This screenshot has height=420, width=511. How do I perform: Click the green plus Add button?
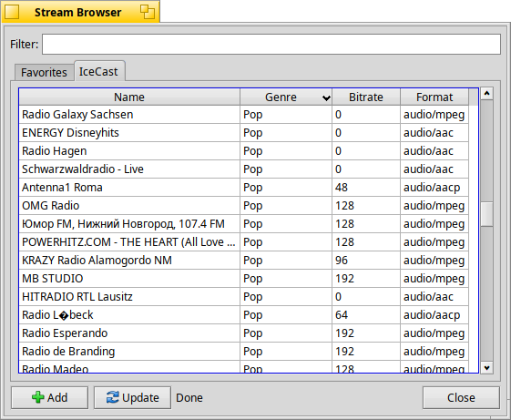tap(49, 398)
